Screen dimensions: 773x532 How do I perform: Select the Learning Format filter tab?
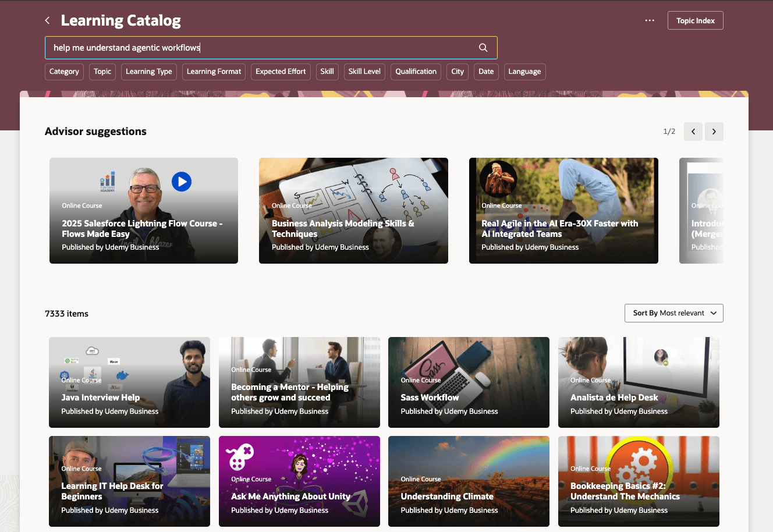point(214,72)
